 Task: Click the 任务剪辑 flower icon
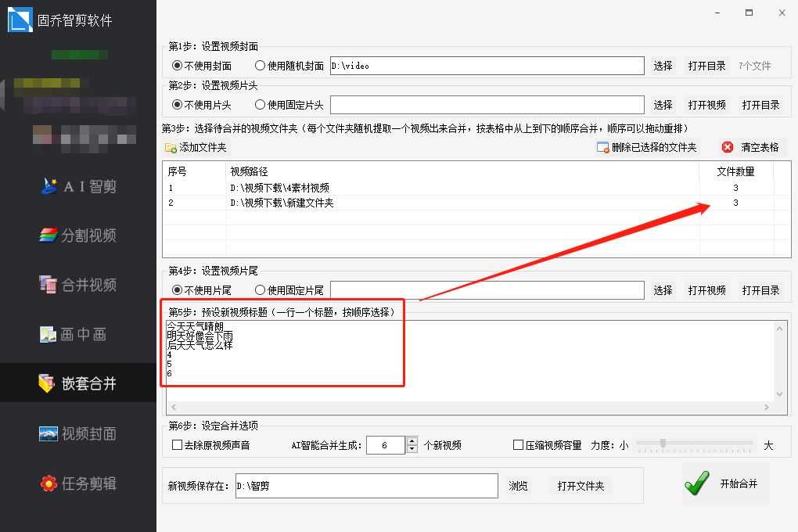(49, 483)
